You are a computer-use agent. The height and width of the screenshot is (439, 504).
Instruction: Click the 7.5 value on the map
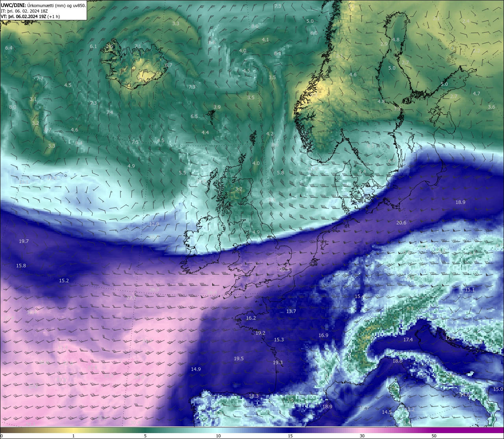135,142
